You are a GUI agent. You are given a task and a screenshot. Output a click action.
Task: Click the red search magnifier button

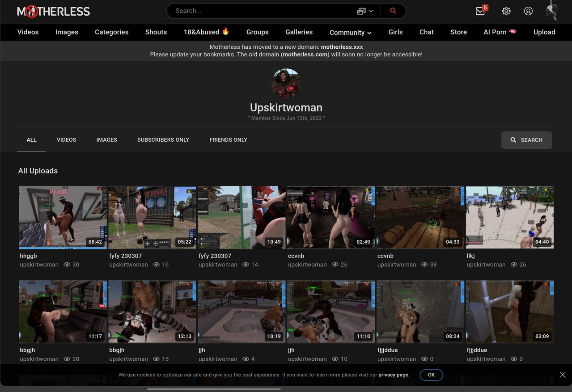tap(393, 11)
